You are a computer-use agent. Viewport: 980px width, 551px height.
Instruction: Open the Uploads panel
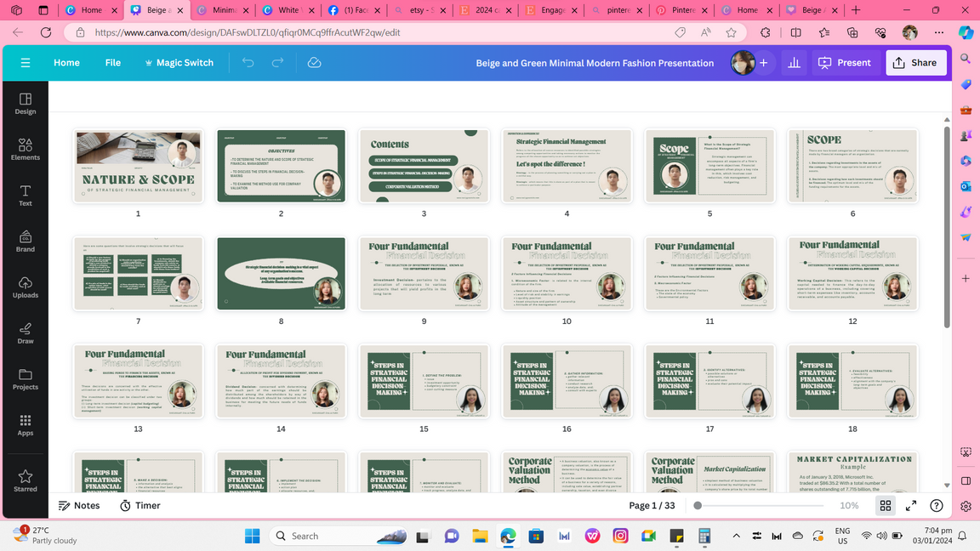tap(26, 287)
